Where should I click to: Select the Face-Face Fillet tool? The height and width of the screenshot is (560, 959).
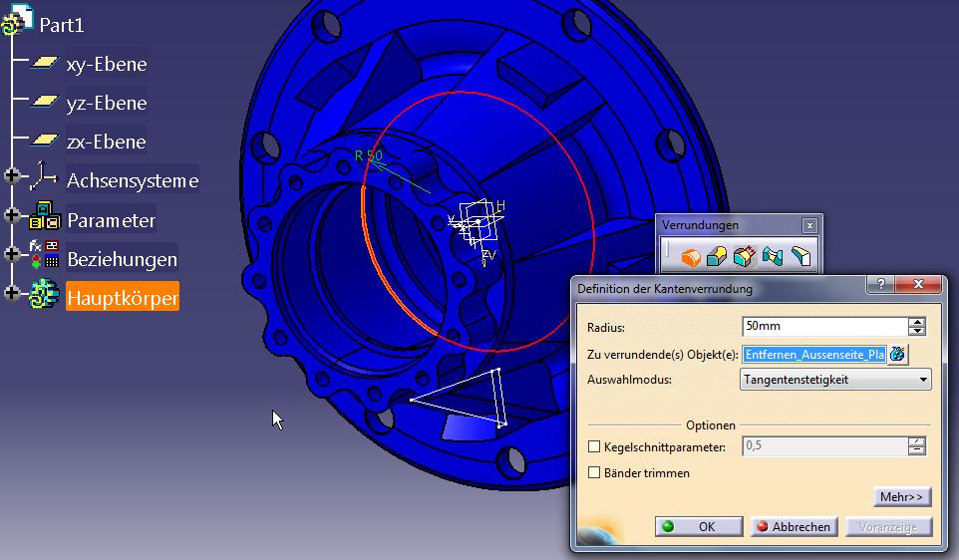pos(773,257)
